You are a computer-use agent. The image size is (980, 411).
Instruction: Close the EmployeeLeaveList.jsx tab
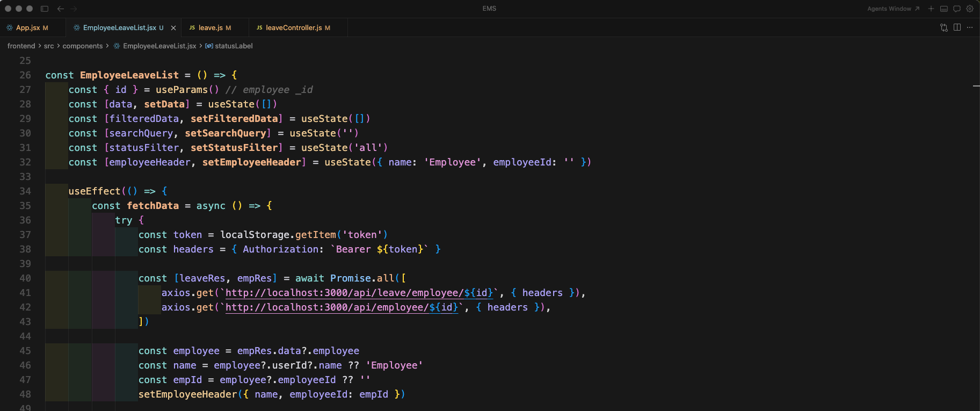(173, 28)
